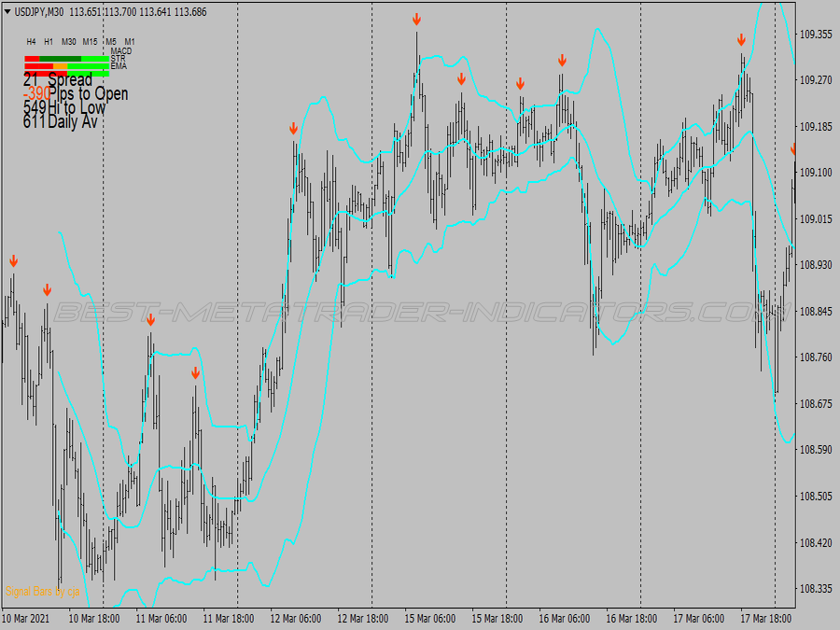Screen dimensions: 840x630
Task: Click the STR row label
Action: click(x=118, y=59)
